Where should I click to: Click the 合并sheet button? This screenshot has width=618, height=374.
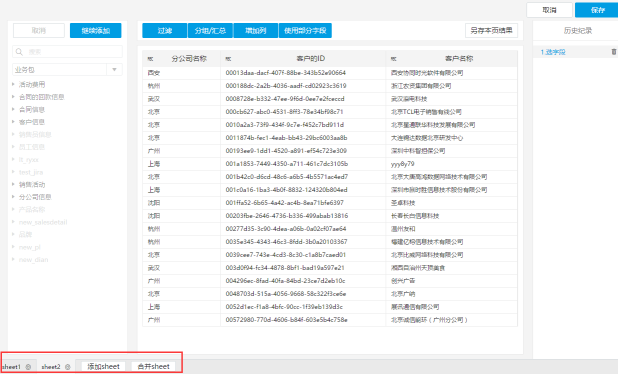point(153,367)
